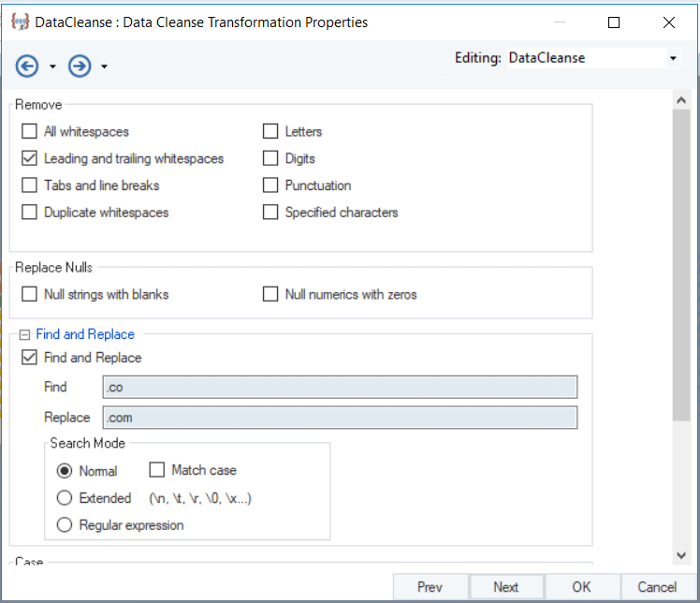The image size is (700, 603).
Task: Click into the Find text field
Action: [340, 388]
